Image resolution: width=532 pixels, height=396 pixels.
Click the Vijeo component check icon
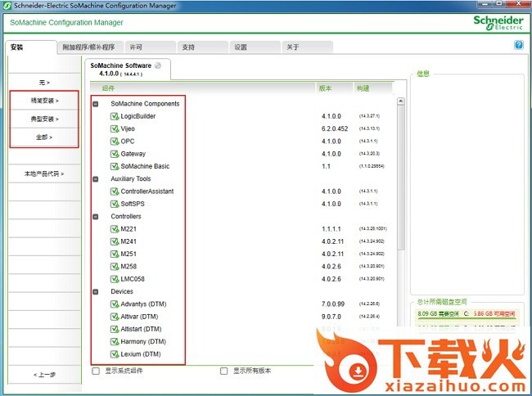tap(115, 128)
